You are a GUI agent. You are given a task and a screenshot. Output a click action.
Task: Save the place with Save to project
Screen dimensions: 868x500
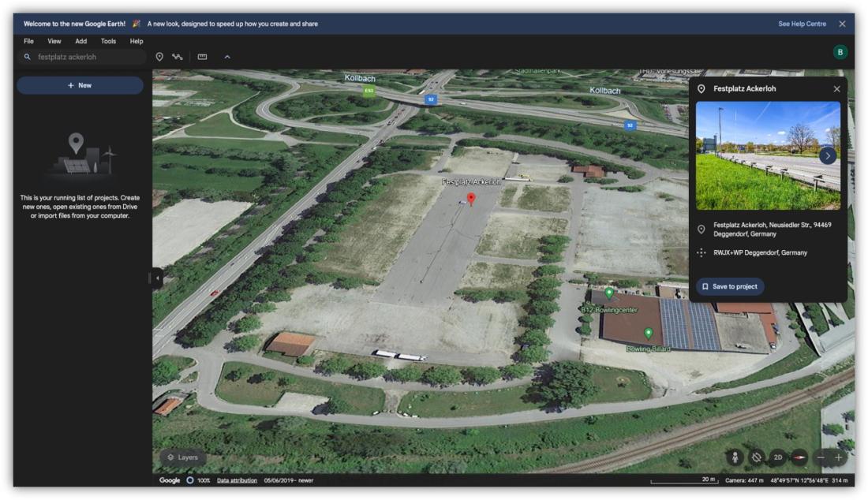(730, 286)
